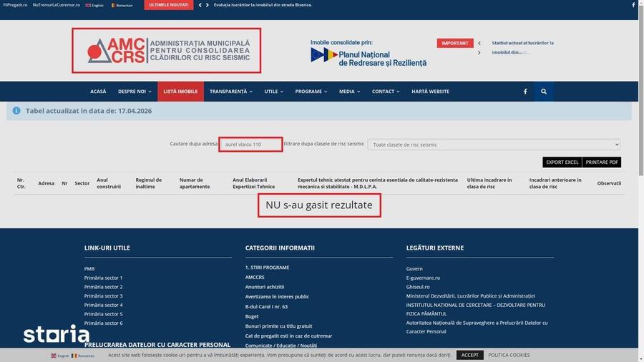Screen dimensions: 644x362
Task: Open the Primăria sector 3 link
Action: point(104,296)
